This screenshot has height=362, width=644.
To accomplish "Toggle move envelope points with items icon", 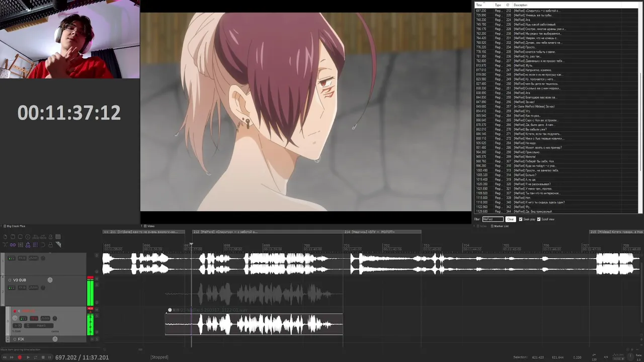I will pos(28,245).
